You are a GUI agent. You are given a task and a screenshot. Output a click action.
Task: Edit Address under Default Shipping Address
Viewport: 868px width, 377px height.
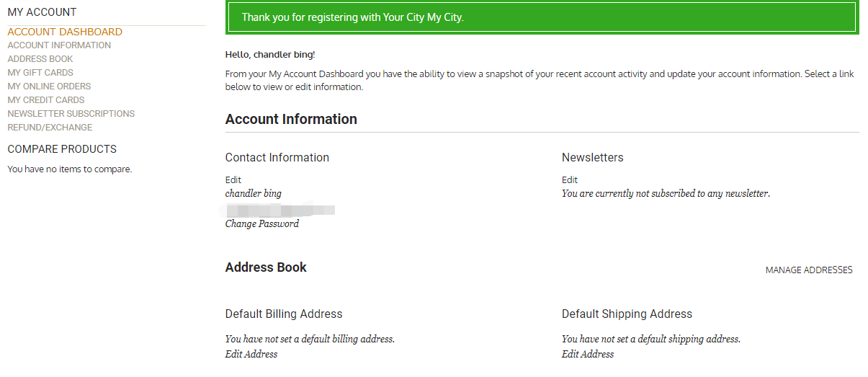588,354
